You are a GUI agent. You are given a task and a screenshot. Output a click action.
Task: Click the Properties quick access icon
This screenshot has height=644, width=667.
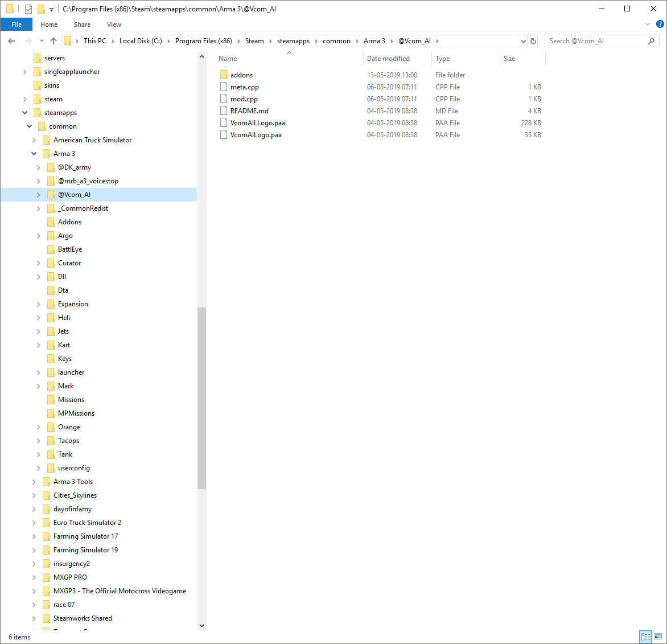(28, 9)
